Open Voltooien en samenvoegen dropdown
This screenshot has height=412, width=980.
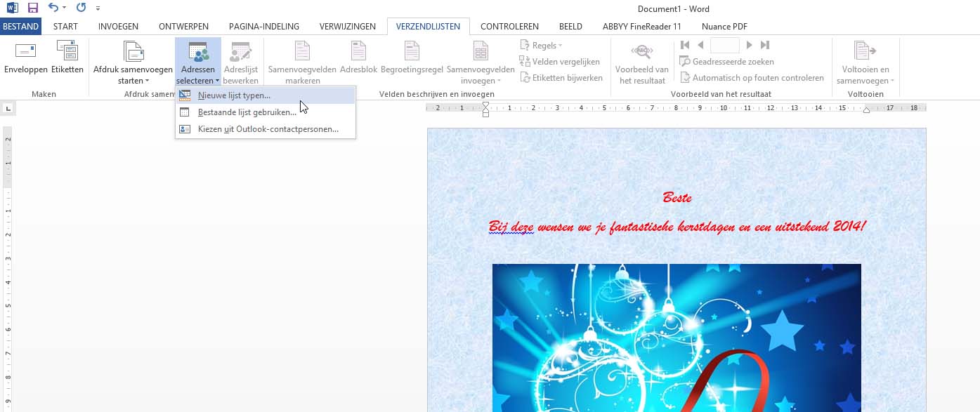pyautogui.click(x=865, y=62)
